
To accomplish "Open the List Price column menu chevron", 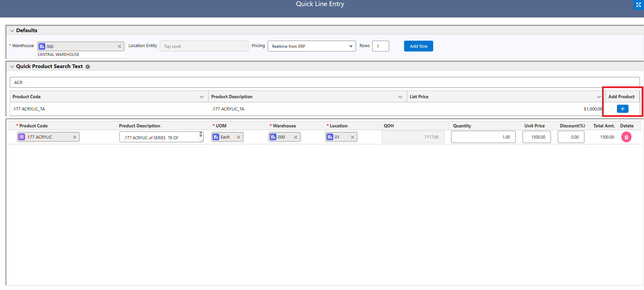I will 599,97.
